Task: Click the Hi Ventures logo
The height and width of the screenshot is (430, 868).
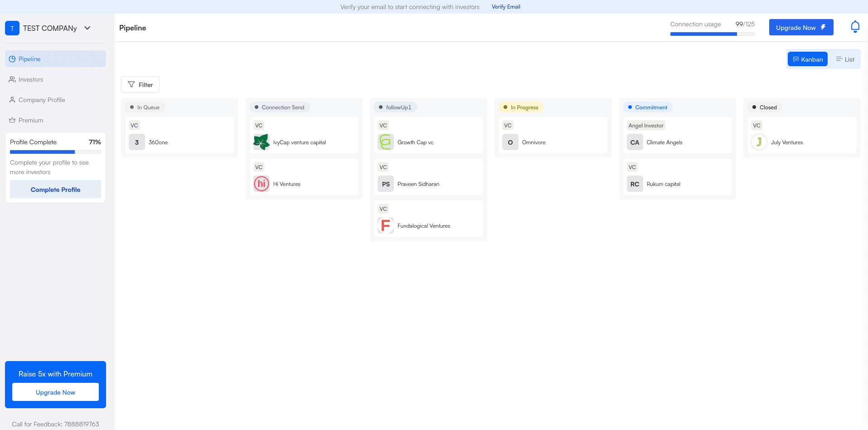Action: click(262, 184)
